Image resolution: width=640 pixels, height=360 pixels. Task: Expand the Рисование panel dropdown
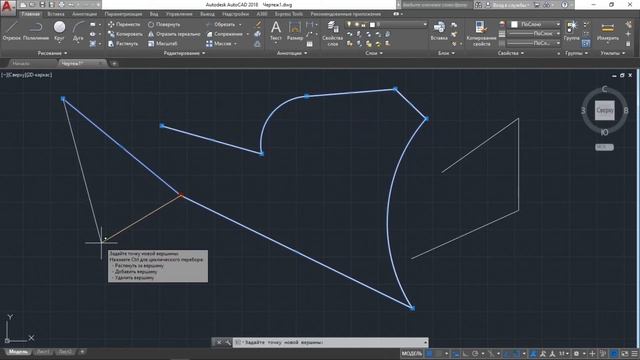point(52,53)
